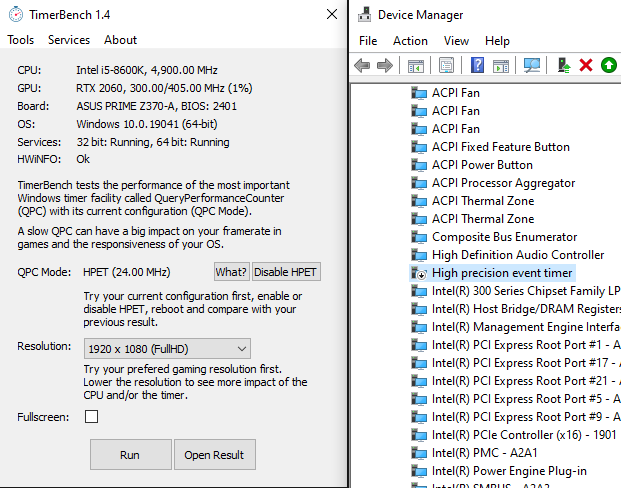
Task: Click the TimerBench stopwatch title icon
Action: click(16, 14)
